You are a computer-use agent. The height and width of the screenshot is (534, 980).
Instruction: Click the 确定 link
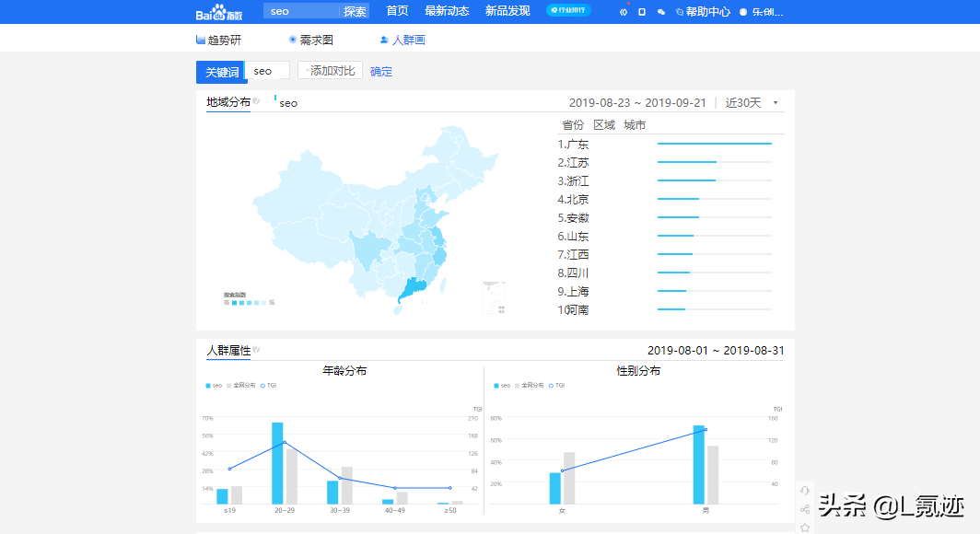pos(380,72)
